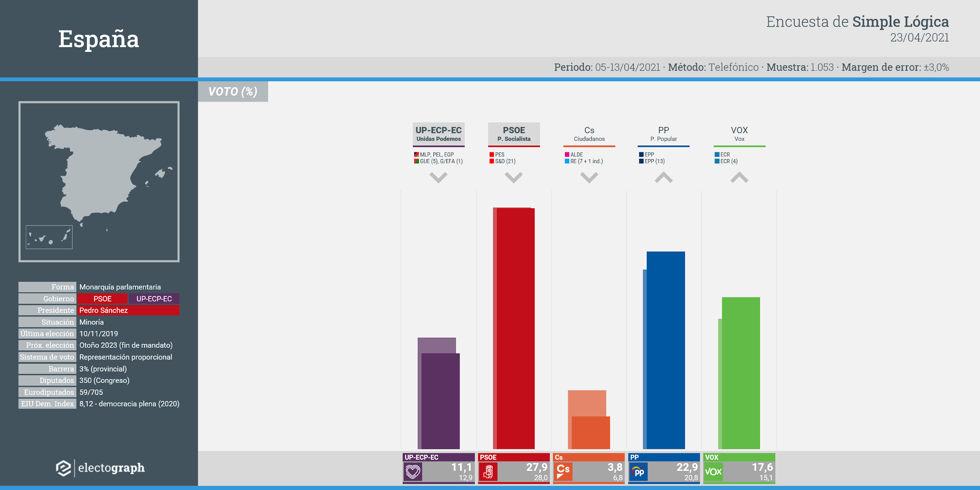Click 'S&D (21)' legend text
Viewport: 980px width, 490px height.
pyautogui.click(x=505, y=161)
